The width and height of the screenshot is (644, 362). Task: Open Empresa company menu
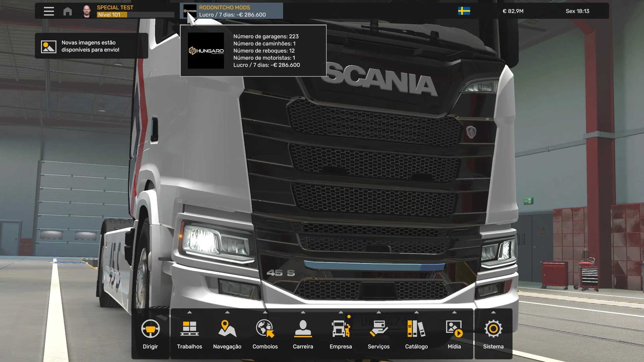pyautogui.click(x=341, y=334)
